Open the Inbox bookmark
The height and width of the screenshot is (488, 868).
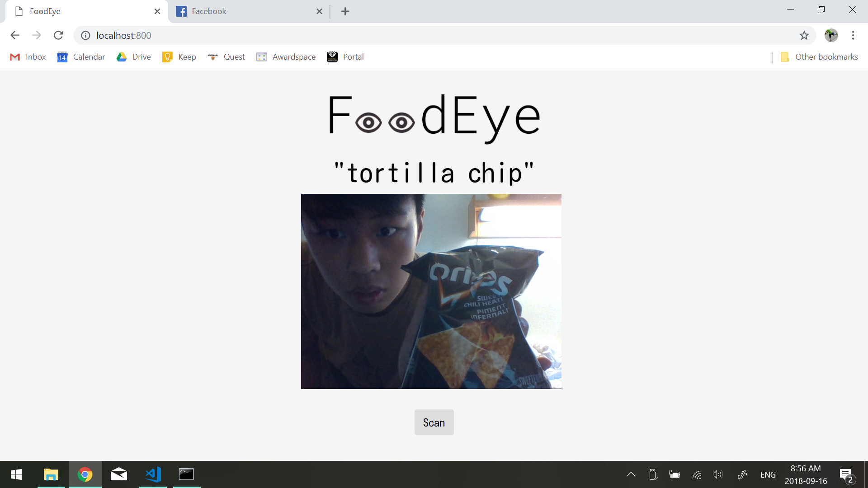pyautogui.click(x=28, y=57)
